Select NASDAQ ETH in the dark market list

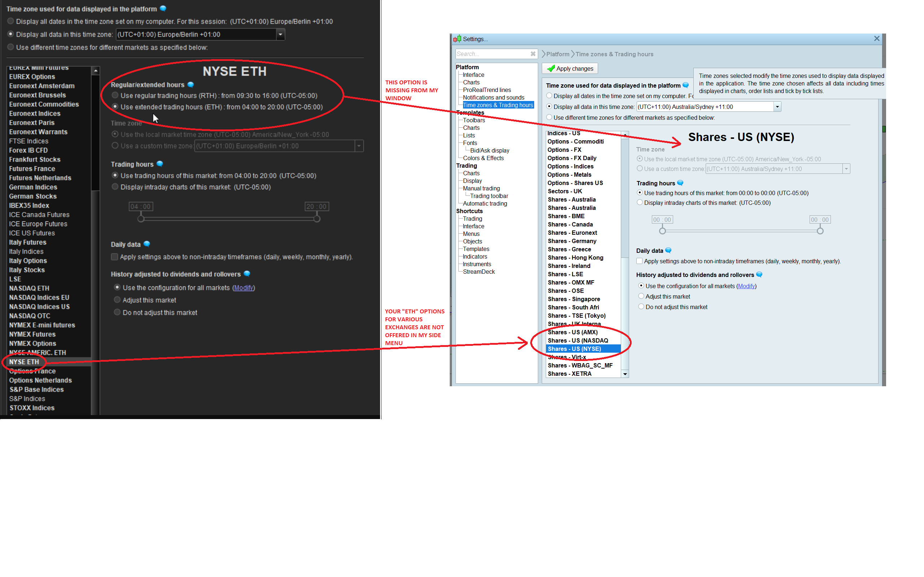(x=29, y=288)
